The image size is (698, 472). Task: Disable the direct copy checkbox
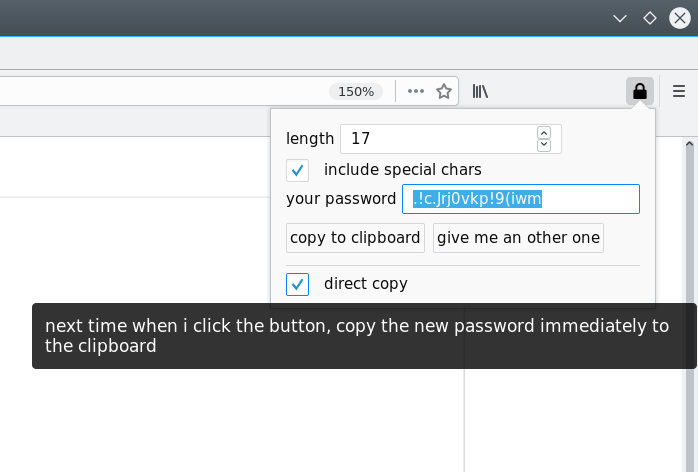(297, 284)
